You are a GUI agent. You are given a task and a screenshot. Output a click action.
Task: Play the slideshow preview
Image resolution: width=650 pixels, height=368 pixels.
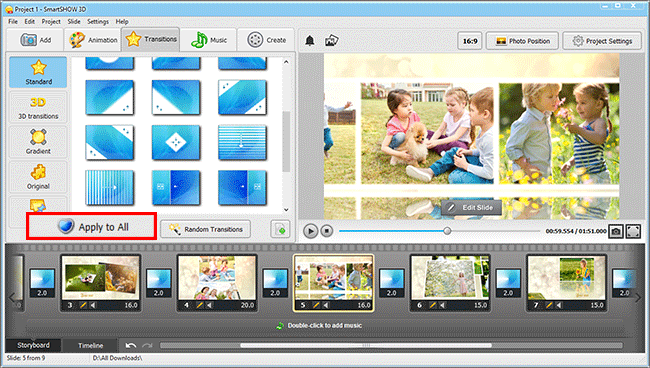310,231
